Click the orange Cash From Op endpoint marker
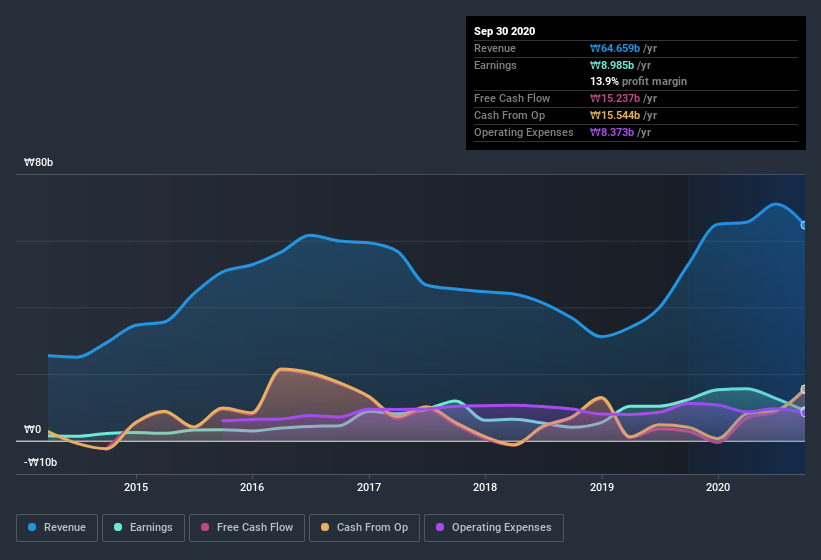Image resolution: width=821 pixels, height=560 pixels. [804, 390]
